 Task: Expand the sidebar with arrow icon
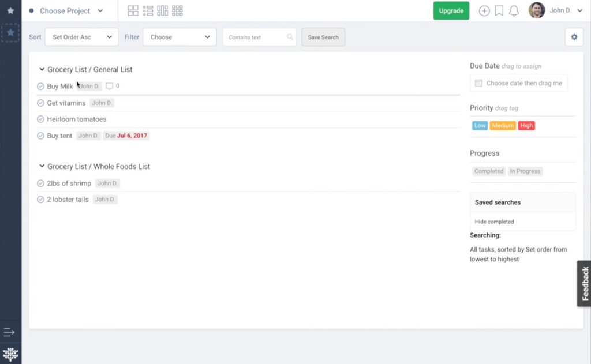(9, 332)
